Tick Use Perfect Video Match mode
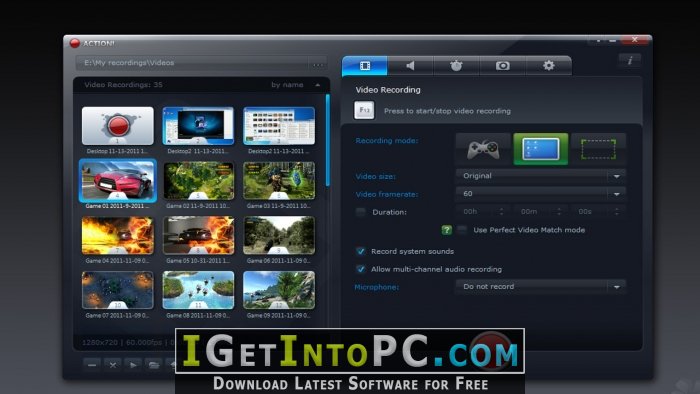Image resolution: width=700 pixels, height=394 pixels. tap(462, 230)
